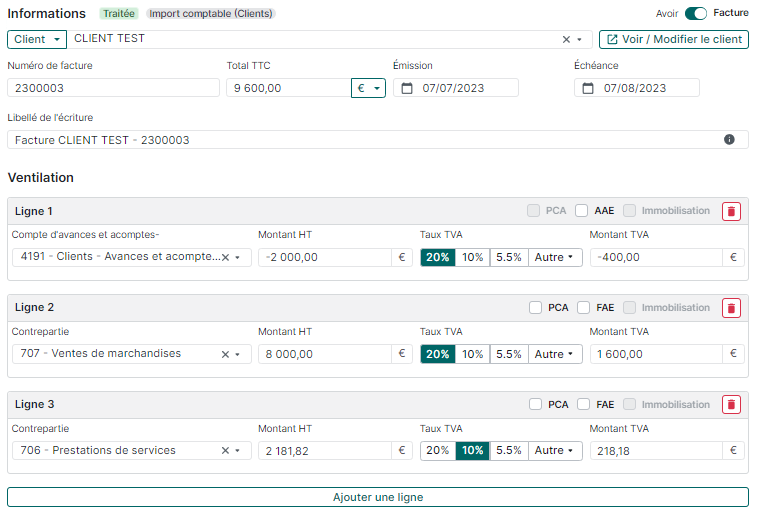Enable the PCA checkbox on Ligne 2
761x514 pixels.
pos(536,308)
